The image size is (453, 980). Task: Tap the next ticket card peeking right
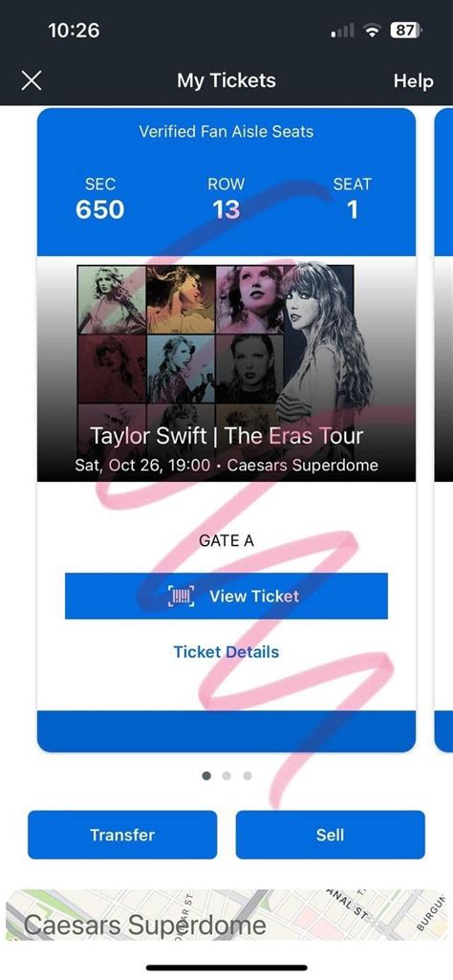(x=443, y=430)
